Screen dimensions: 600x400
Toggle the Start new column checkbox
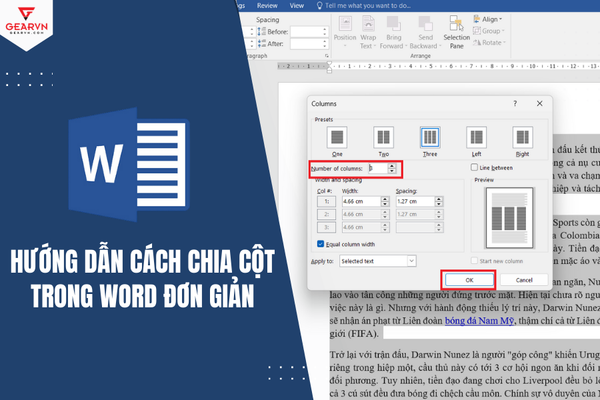point(474,261)
